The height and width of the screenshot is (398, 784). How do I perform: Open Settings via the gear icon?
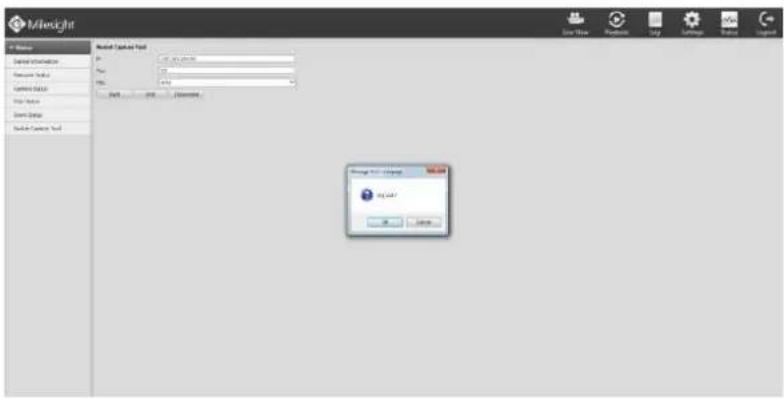click(692, 23)
